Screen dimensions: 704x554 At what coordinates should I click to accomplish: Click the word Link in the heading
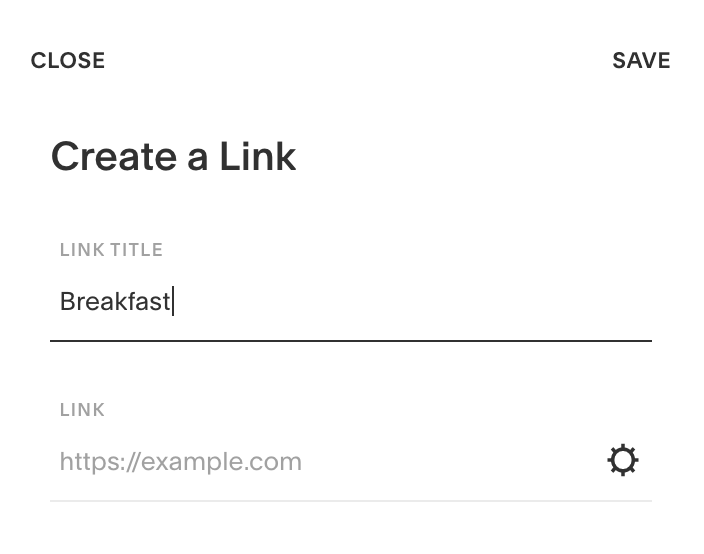click(258, 156)
